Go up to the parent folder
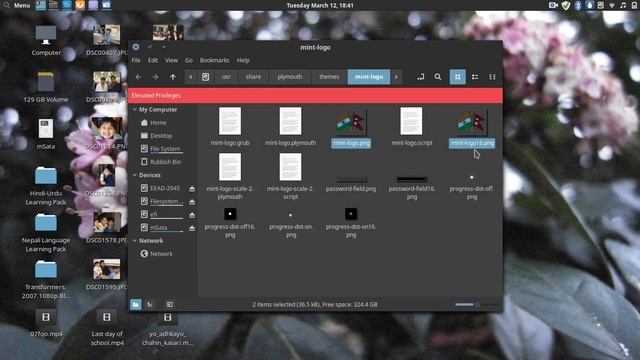Screen dimensions: 640x360 pyautogui.click(x=173, y=77)
